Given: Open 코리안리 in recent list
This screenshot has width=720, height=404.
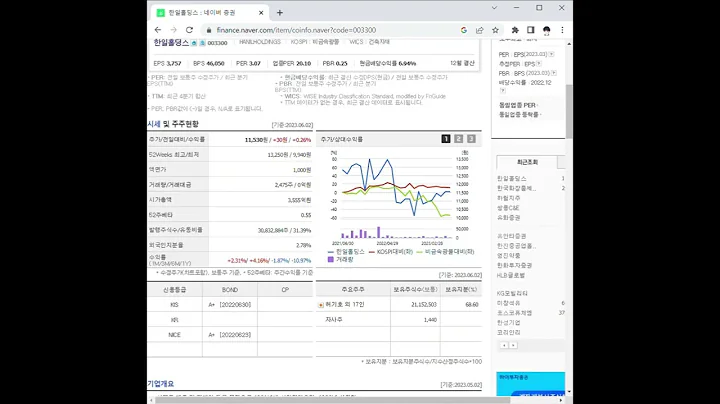Looking at the screenshot, I should (509, 332).
